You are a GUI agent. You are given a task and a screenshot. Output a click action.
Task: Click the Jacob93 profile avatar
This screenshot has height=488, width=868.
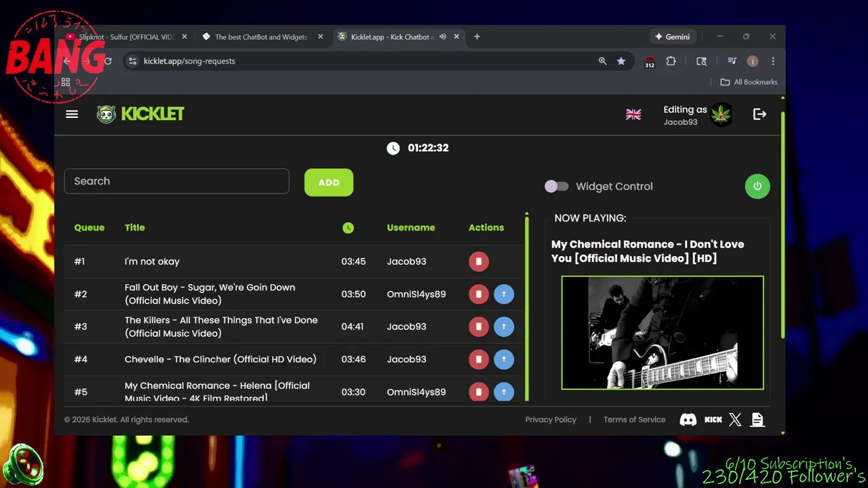(x=721, y=115)
